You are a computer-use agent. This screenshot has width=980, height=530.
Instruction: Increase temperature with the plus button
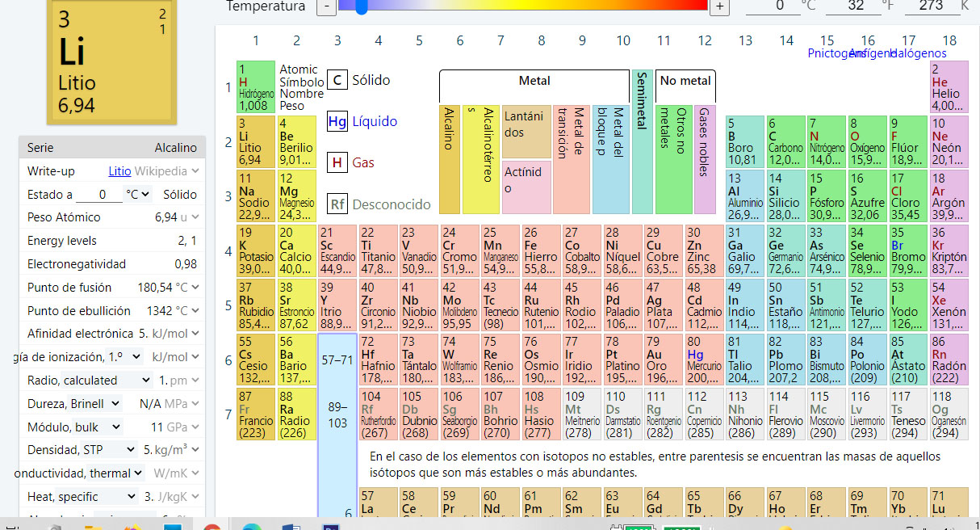pyautogui.click(x=720, y=6)
